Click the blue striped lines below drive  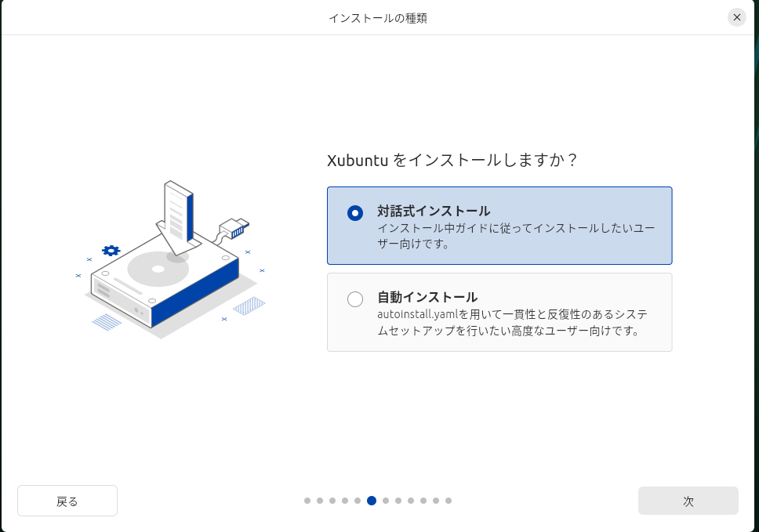coord(107,321)
